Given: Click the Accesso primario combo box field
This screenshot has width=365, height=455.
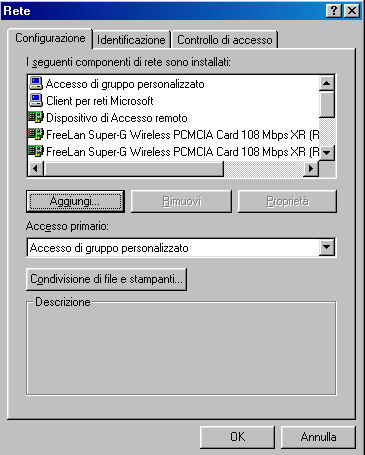Looking at the screenshot, I should [x=181, y=248].
